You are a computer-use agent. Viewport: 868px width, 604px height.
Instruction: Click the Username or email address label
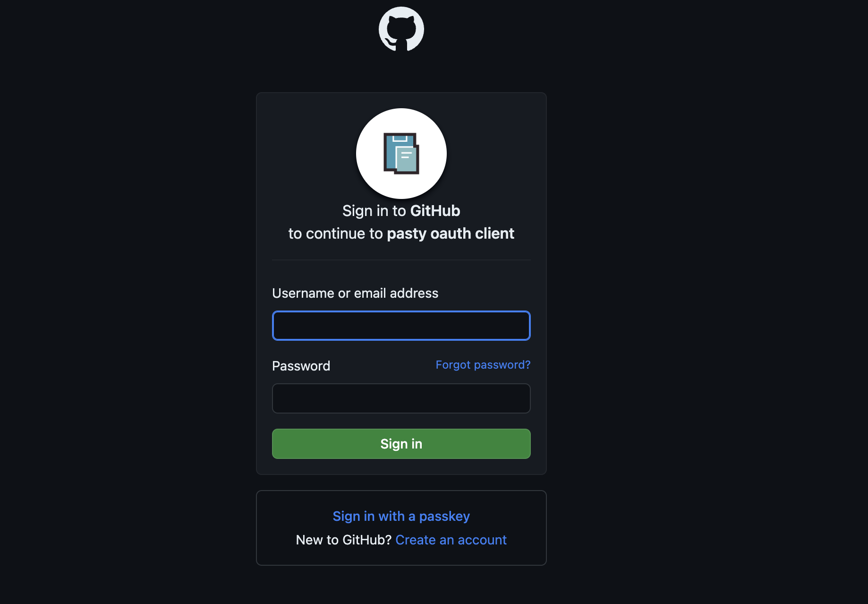pos(355,293)
